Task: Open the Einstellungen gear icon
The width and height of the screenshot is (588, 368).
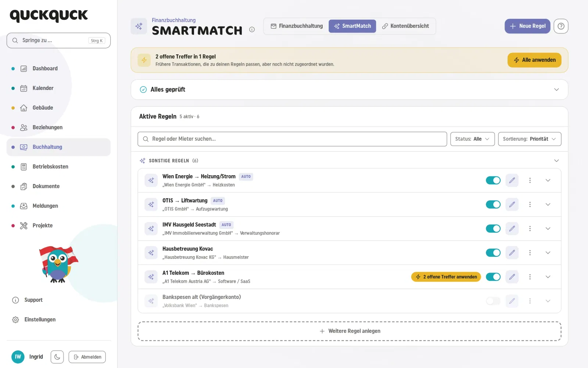Action: pos(15,320)
